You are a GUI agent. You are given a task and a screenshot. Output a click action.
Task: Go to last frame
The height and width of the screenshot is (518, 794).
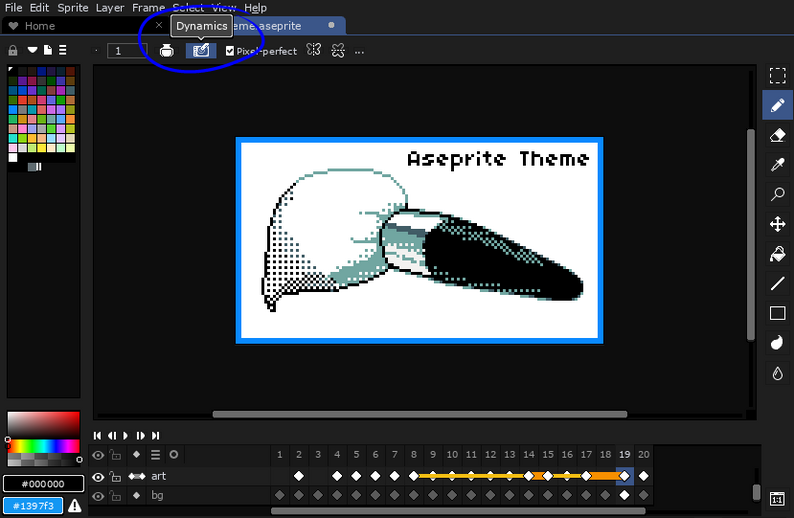coord(155,435)
